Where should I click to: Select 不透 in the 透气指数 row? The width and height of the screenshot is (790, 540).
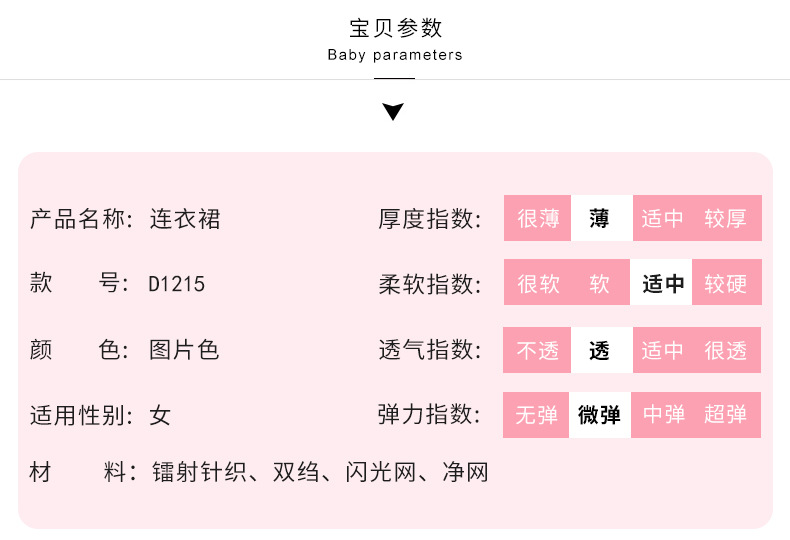(x=538, y=350)
